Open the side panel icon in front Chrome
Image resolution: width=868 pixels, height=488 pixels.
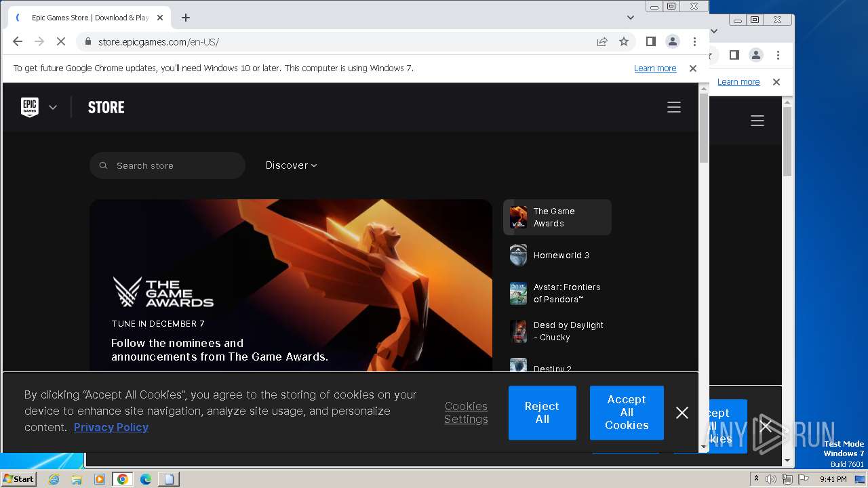[x=651, y=41]
